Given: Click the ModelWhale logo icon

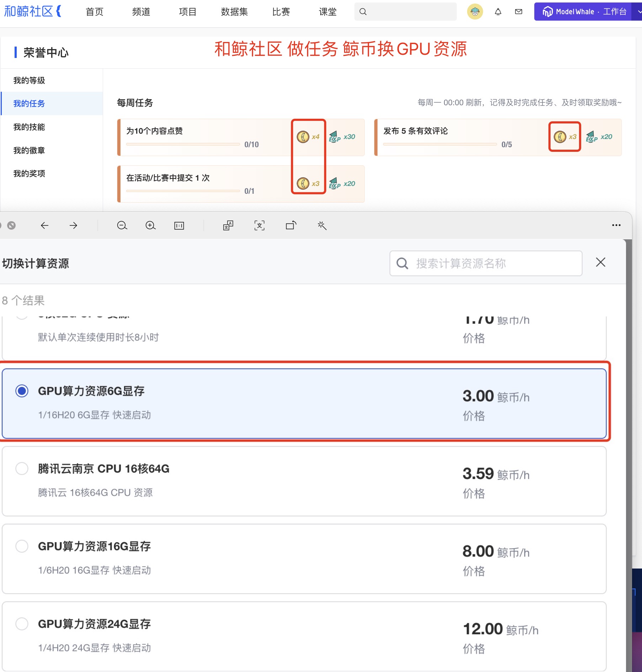Looking at the screenshot, I should click(x=547, y=12).
